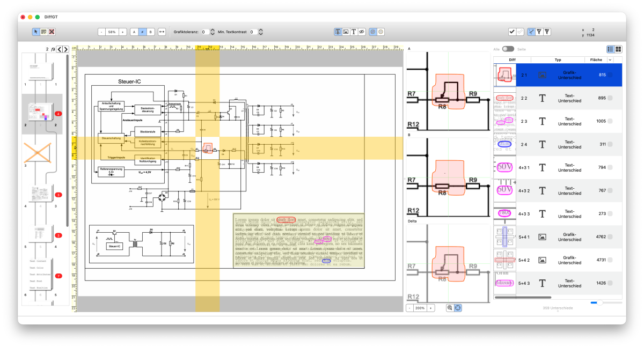Select the arrow selection tool
Image resolution: width=644 pixels, height=348 pixels.
tap(36, 32)
